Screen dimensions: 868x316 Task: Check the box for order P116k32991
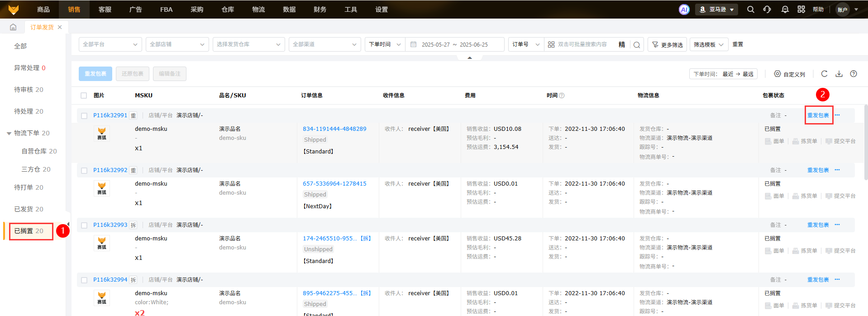click(x=84, y=116)
